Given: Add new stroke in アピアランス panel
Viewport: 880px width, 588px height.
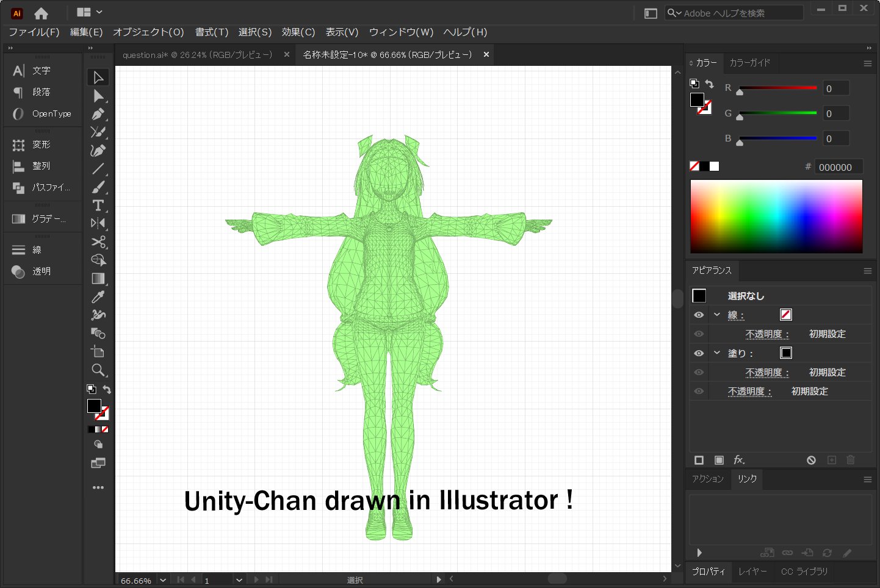Looking at the screenshot, I should coord(699,460).
